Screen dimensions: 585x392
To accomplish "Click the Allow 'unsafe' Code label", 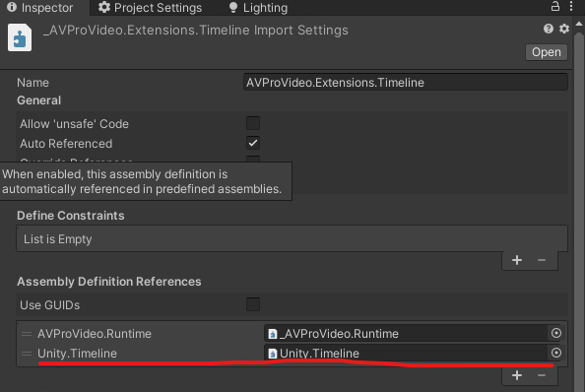I will pyautogui.click(x=74, y=124).
